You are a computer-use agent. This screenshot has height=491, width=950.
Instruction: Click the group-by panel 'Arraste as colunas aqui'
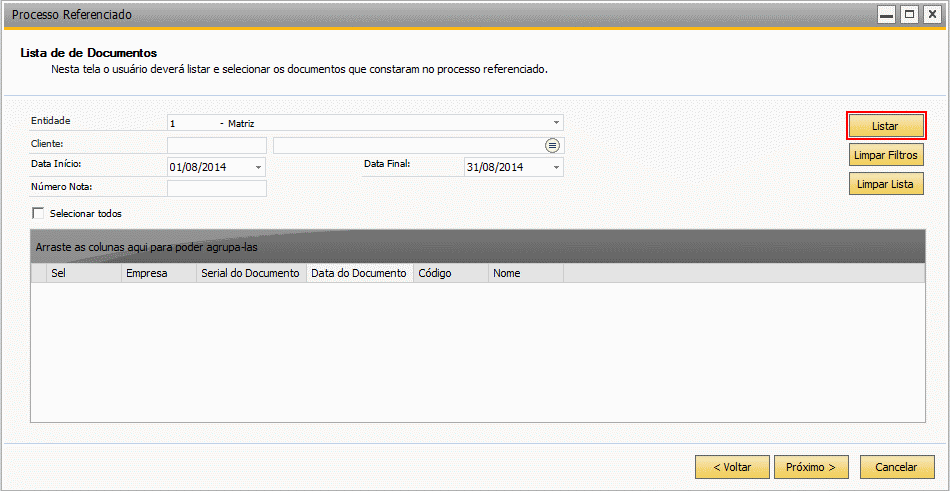[x=477, y=247]
